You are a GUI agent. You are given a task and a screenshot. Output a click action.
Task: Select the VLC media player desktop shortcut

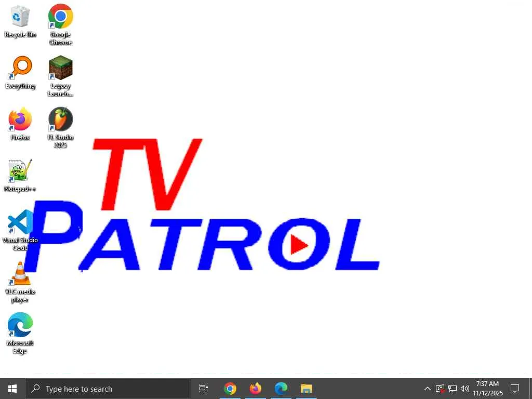(x=20, y=282)
